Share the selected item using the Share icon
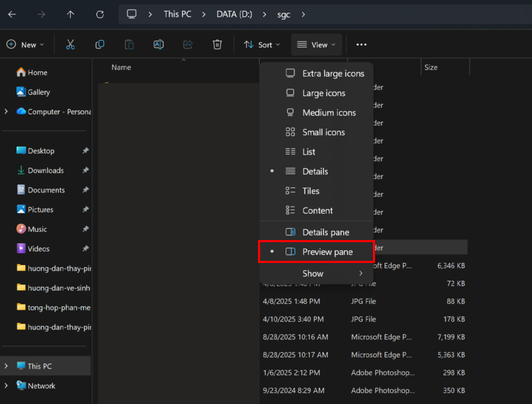The image size is (532, 404). tap(187, 44)
